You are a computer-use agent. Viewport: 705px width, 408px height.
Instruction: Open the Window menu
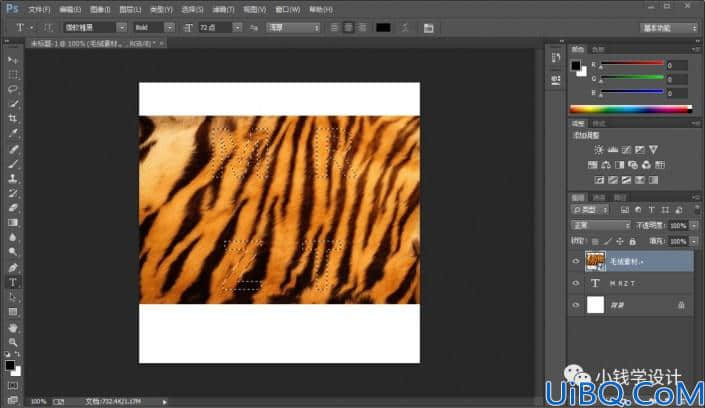288,9
